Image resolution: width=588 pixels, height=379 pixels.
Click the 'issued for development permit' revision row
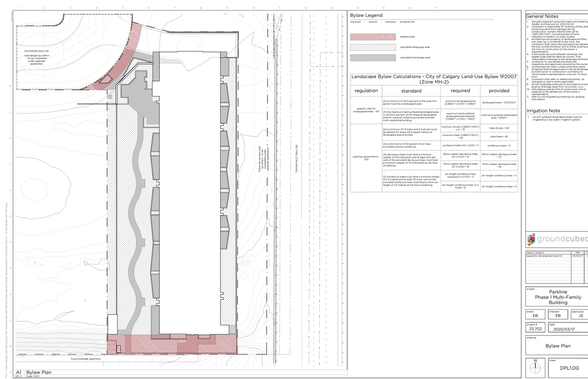pos(557,256)
